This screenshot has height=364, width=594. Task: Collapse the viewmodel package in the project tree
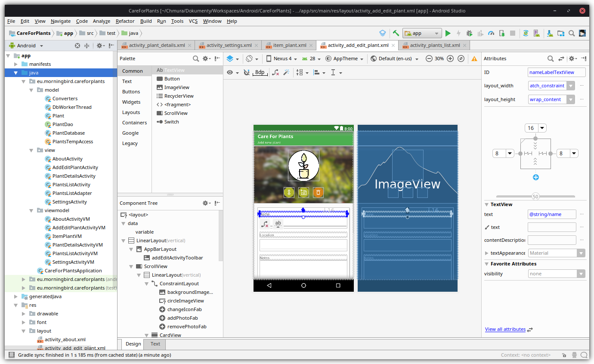(x=31, y=210)
